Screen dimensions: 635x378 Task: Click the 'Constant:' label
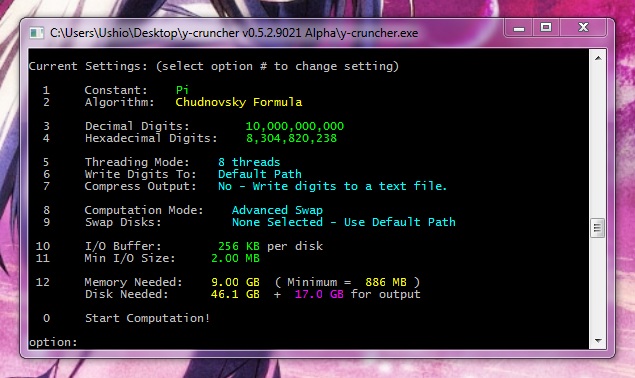coord(116,90)
